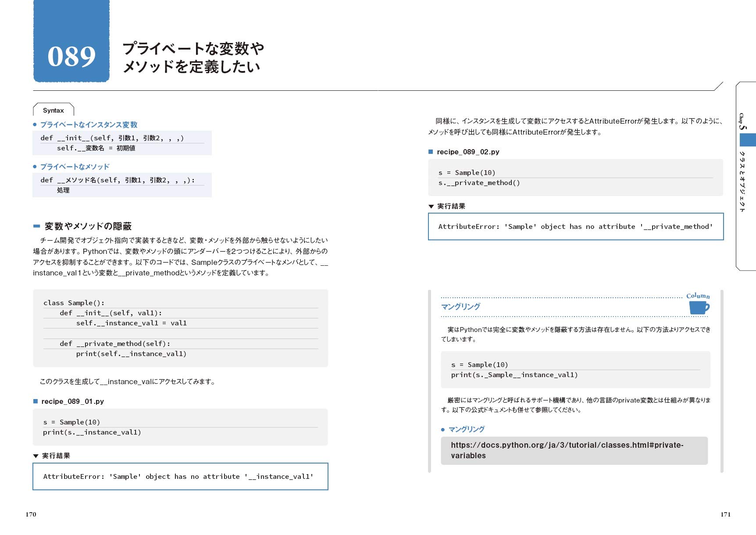The height and width of the screenshot is (535, 756).
Task: Click the syntax line 'self.__変数名 = 初期値'
Action: pos(96,148)
